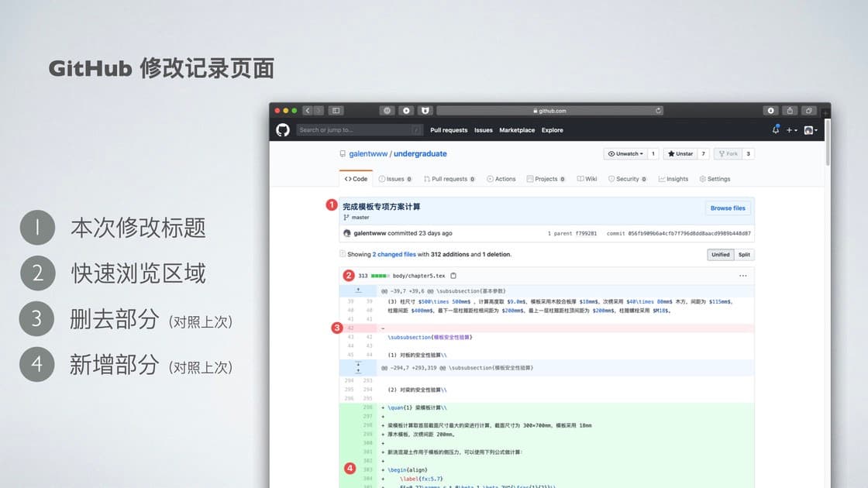Copy the body/chapter5.tex file path
868x488 pixels.
click(453, 276)
